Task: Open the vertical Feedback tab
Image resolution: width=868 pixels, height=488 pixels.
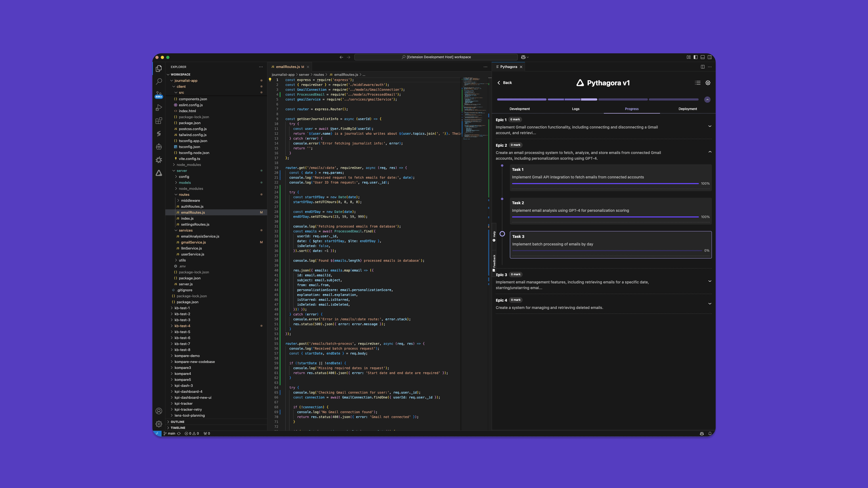Action: tap(494, 263)
